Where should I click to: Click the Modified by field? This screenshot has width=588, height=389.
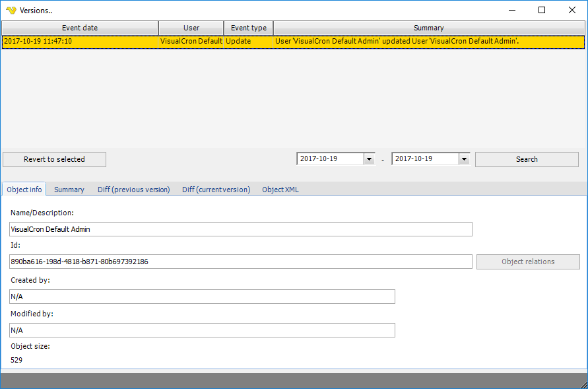202,330
